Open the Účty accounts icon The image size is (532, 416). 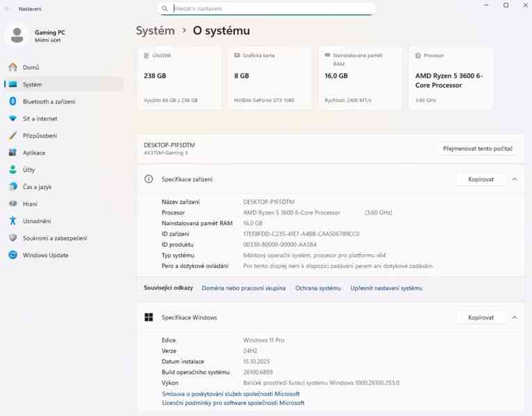(13, 169)
